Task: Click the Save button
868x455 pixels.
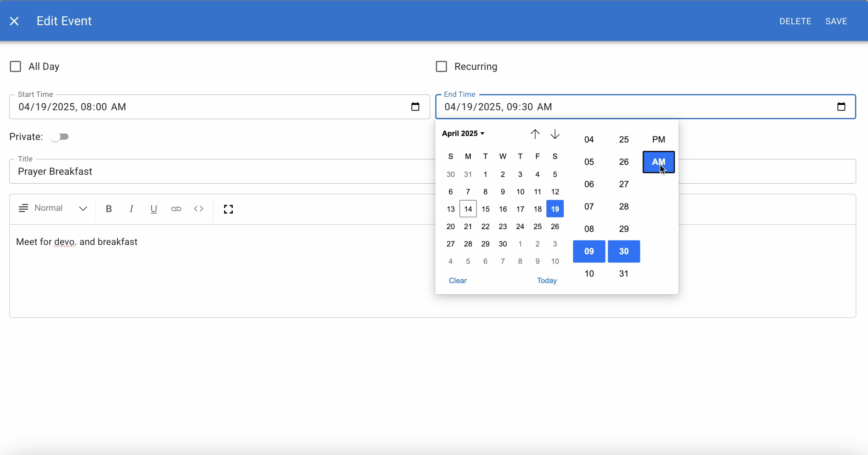Action: coord(836,21)
